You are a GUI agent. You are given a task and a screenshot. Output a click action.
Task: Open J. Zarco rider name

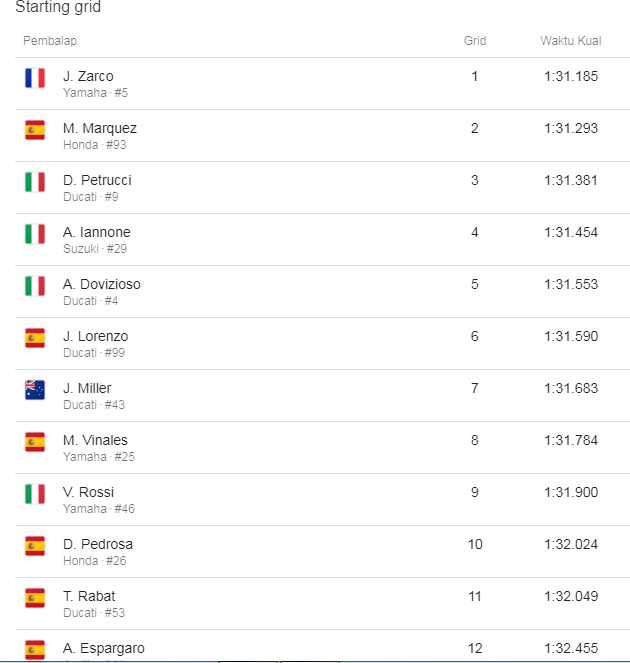(88, 76)
